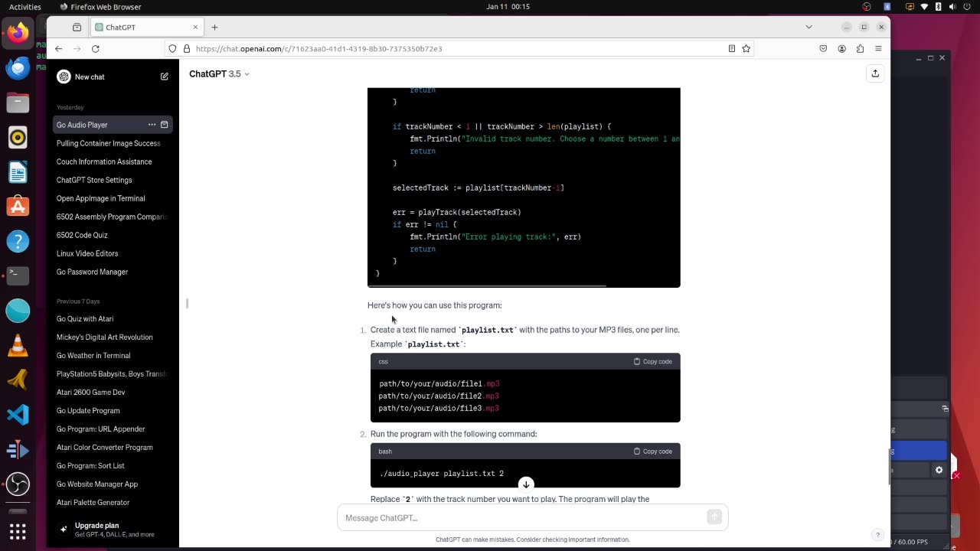Screen dimensions: 980x551
Task: Show applications grid in the dock
Action: 18,531
